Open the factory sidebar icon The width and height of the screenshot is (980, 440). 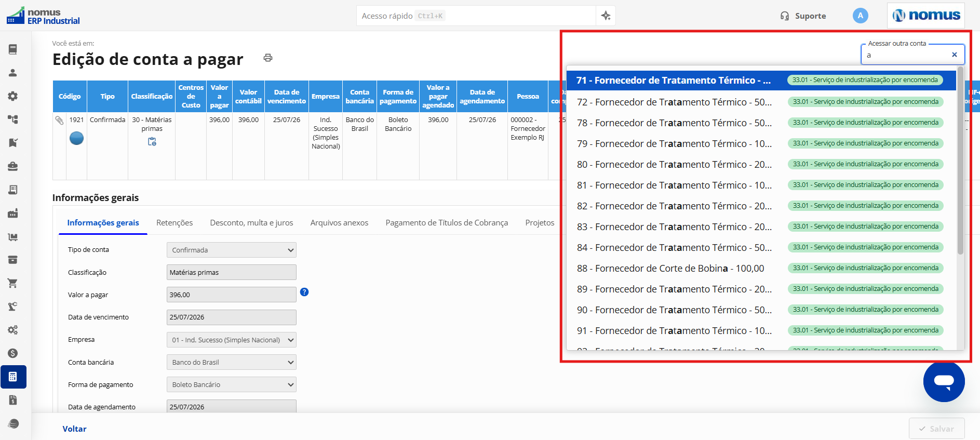tap(13, 213)
